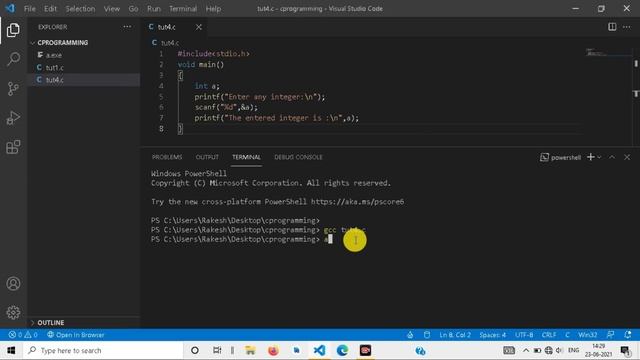Screen dimensions: 640x360
Task: Click the powershell terminal label
Action: pyautogui.click(x=560, y=157)
